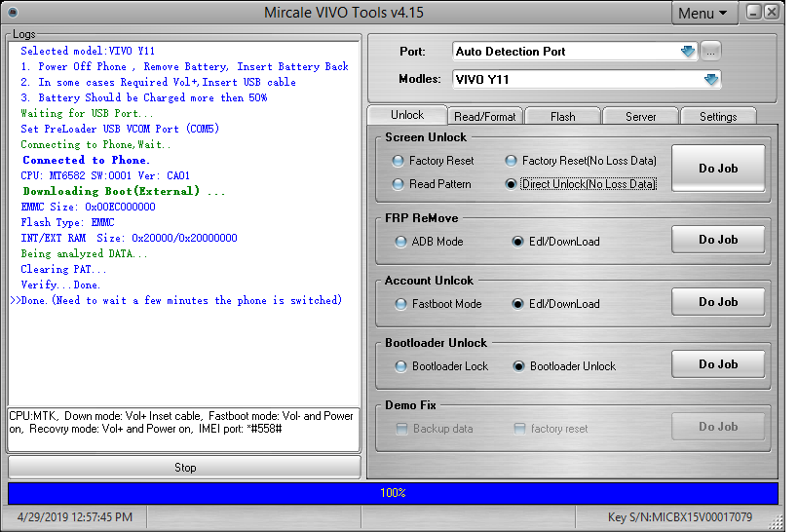This screenshot has height=532, width=798.
Task: Open the Port dropdown arrow
Action: tap(688, 52)
